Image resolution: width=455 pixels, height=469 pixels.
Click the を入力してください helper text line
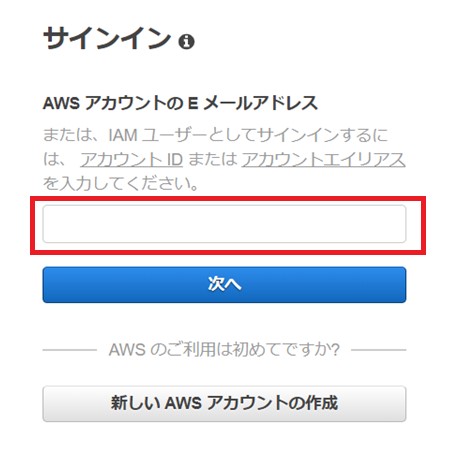(121, 184)
